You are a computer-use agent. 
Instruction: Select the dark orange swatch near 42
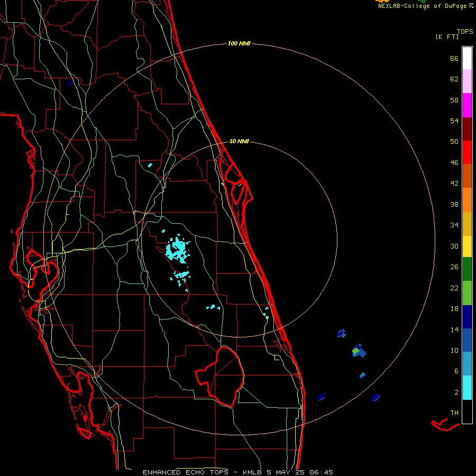click(x=467, y=176)
